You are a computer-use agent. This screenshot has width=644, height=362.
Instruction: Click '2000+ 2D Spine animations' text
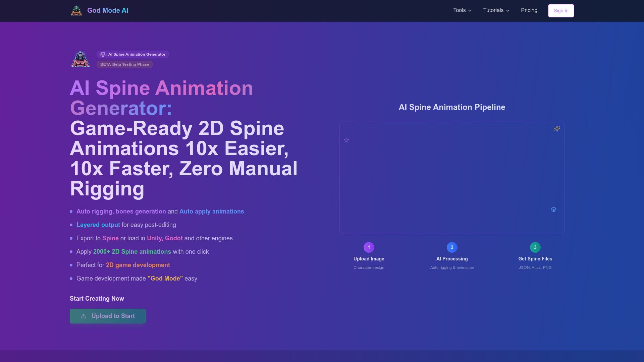(x=132, y=252)
